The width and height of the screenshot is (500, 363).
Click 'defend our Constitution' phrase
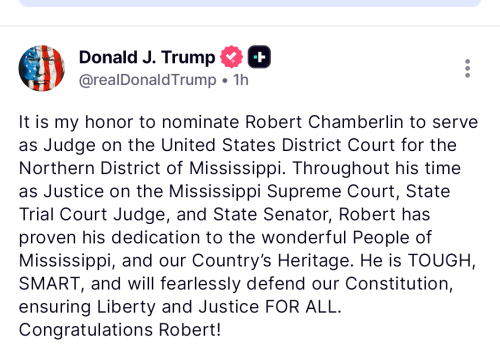350,284
